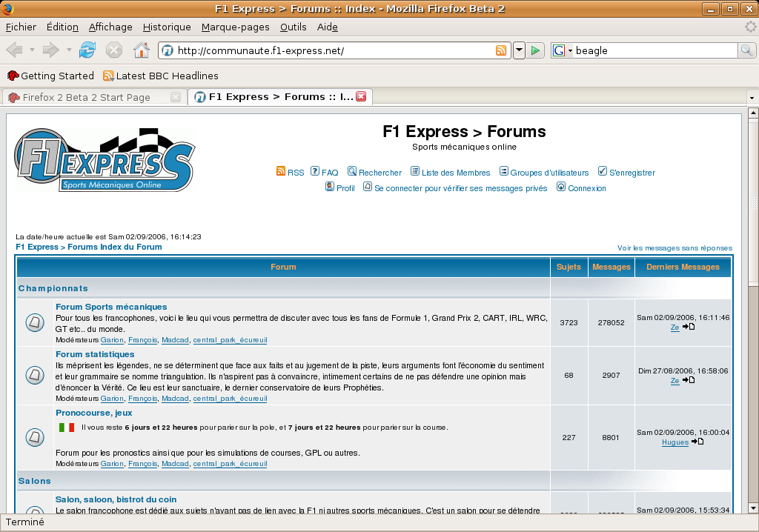Open the list all tabs dropdown
759x532 pixels.
(752, 98)
